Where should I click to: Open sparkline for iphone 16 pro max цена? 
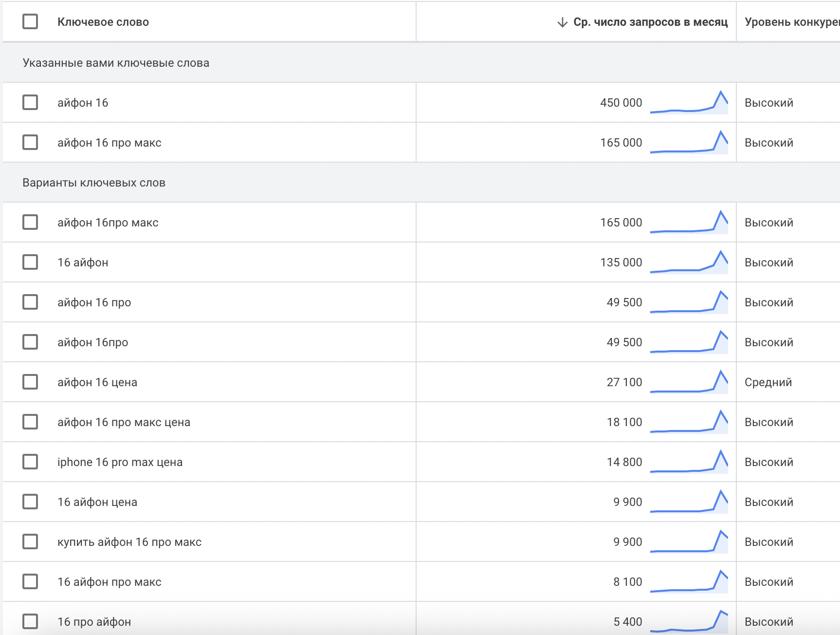pos(689,462)
